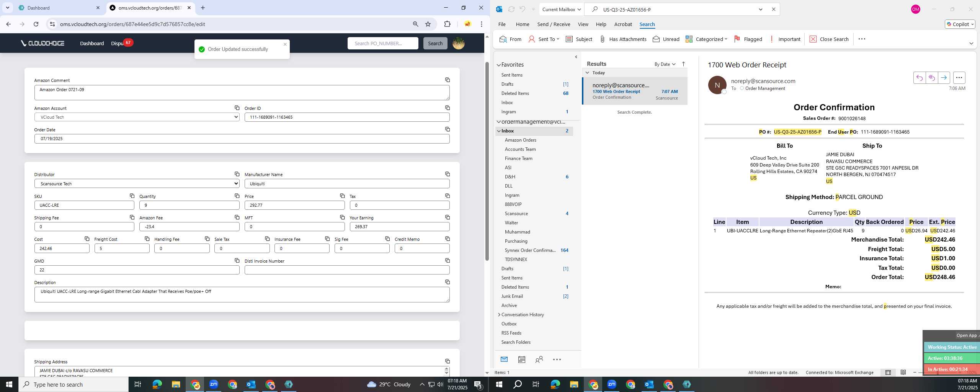Open the Copilot button in Outlook
Image resolution: width=980 pixels, height=392 pixels.
960,24
